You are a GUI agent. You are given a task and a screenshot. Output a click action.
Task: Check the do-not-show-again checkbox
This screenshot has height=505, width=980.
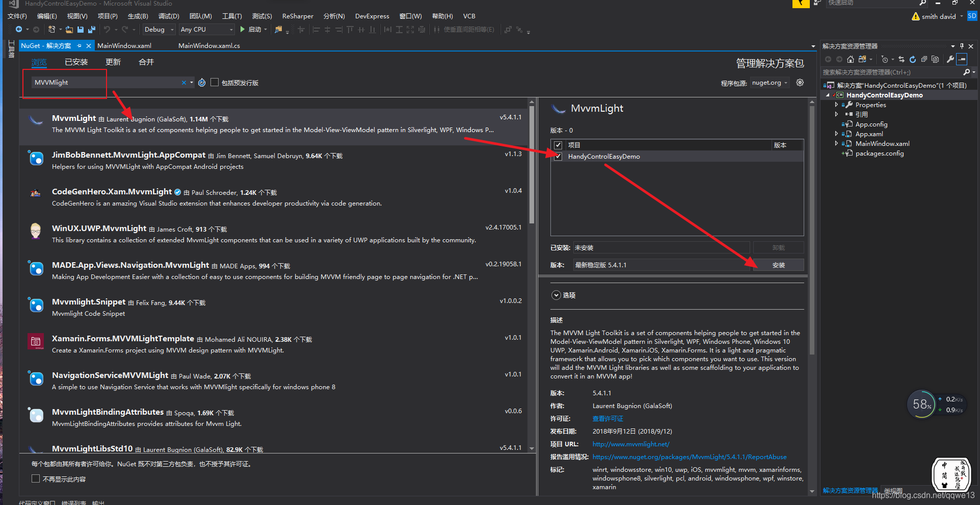pyautogui.click(x=36, y=478)
